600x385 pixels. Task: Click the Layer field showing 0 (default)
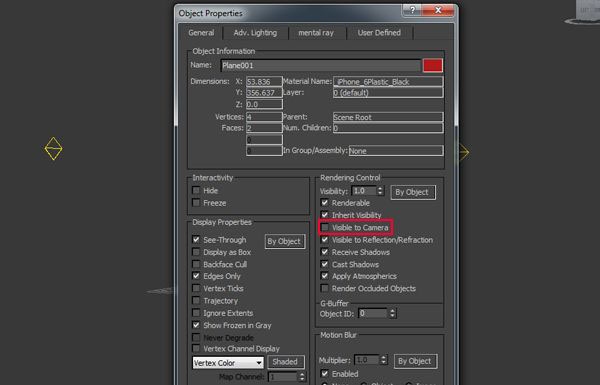(x=388, y=93)
